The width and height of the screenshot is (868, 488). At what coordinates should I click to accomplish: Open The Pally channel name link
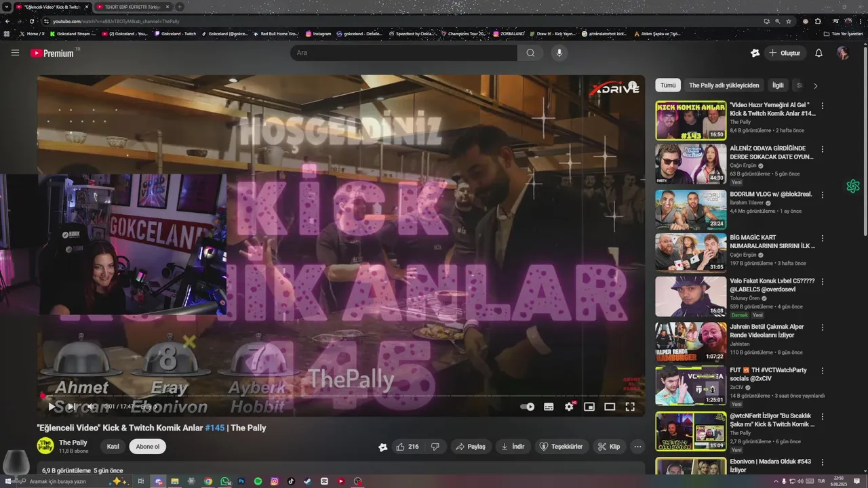pyautogui.click(x=73, y=443)
